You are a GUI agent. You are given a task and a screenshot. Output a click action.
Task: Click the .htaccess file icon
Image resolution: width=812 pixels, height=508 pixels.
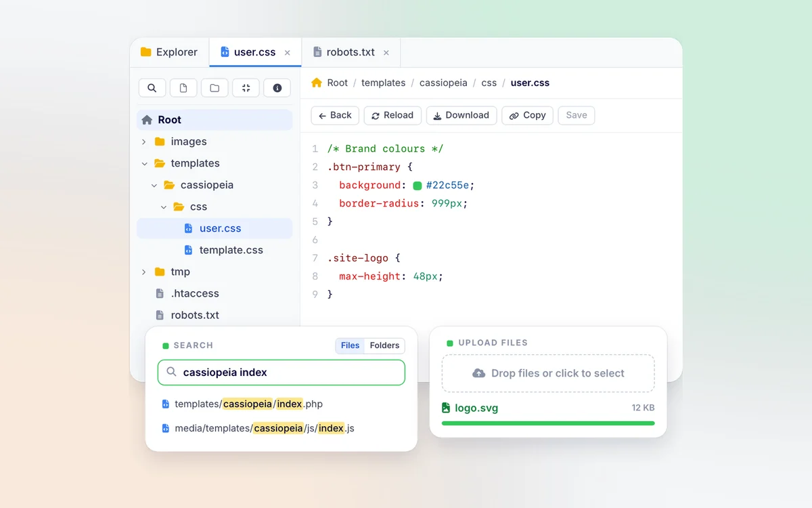160,293
